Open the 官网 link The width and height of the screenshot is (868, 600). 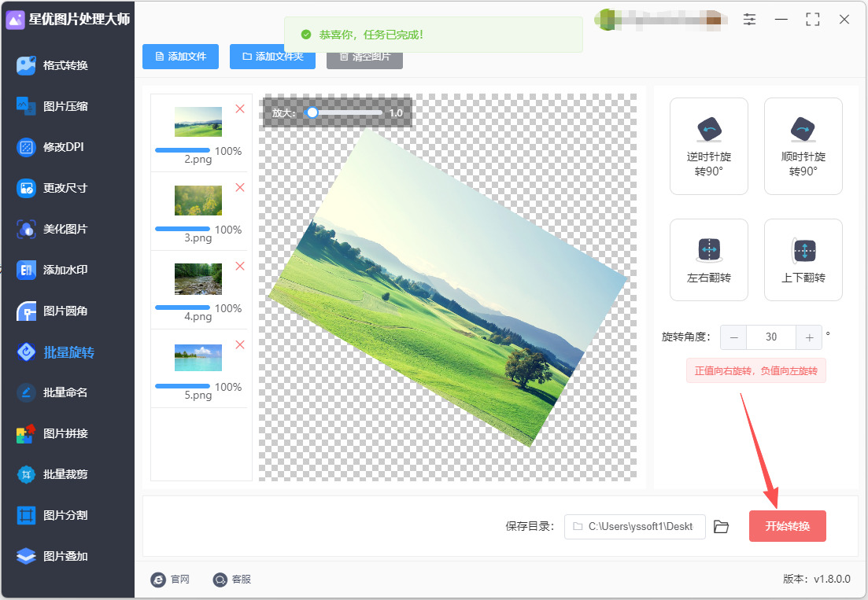pos(170,579)
